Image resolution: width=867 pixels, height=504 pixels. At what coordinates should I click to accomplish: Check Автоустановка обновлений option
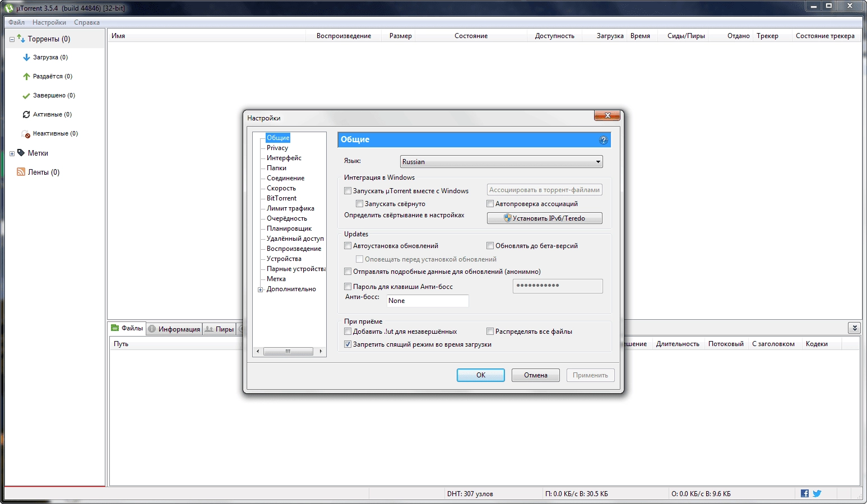[x=347, y=246]
